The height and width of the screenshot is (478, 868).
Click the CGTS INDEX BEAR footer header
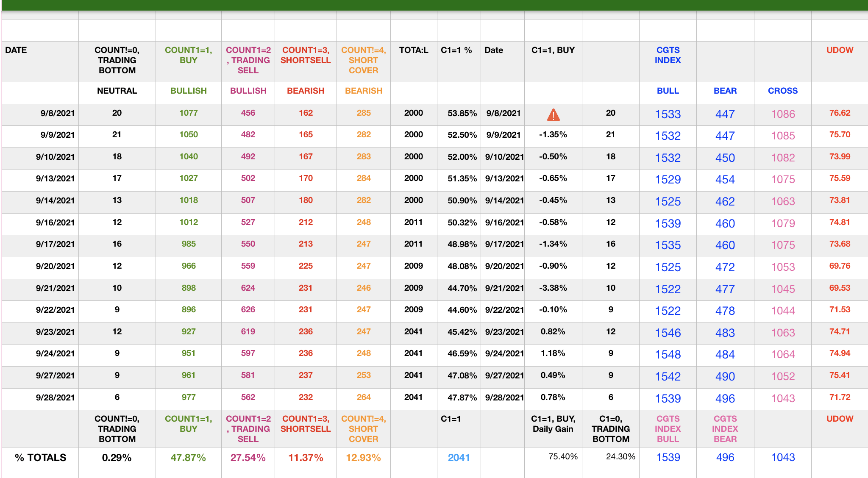[725, 429]
